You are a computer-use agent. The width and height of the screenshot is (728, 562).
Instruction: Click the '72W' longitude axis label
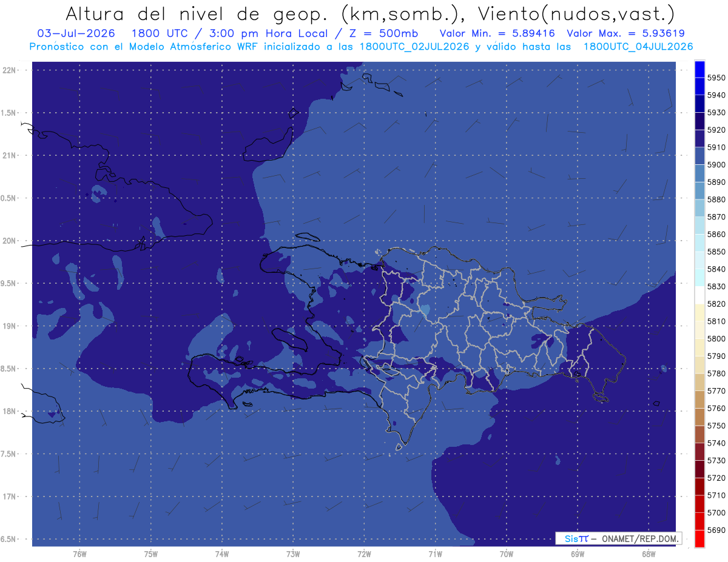(x=364, y=554)
